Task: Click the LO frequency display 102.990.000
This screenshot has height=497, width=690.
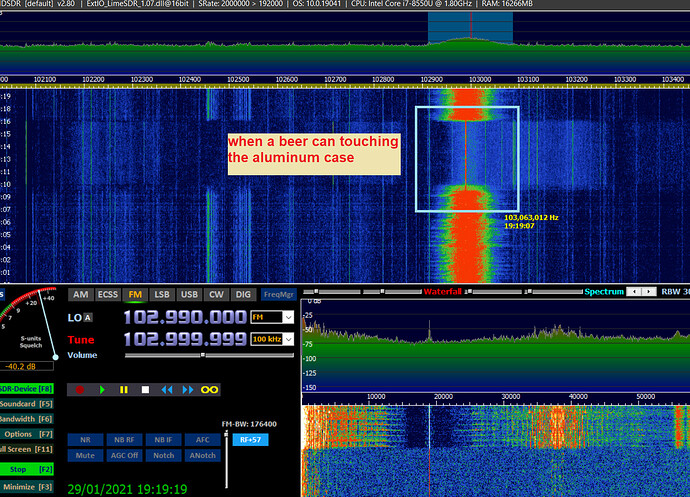Action: click(x=185, y=317)
